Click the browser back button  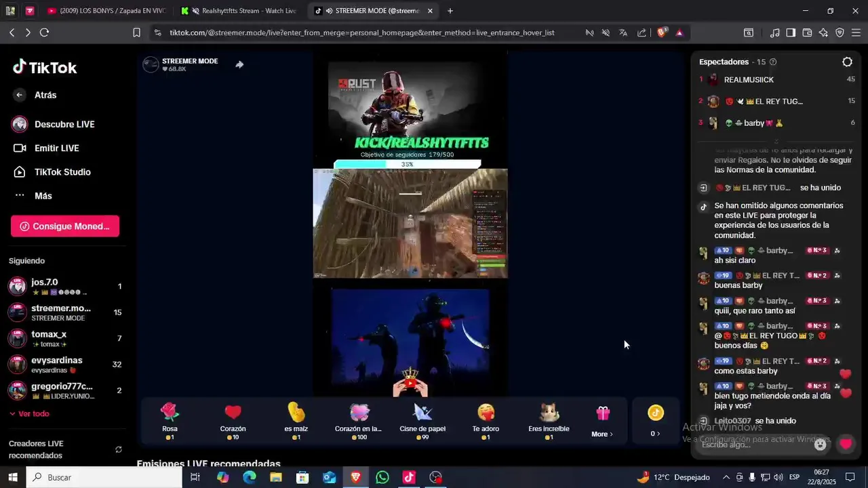point(12,33)
